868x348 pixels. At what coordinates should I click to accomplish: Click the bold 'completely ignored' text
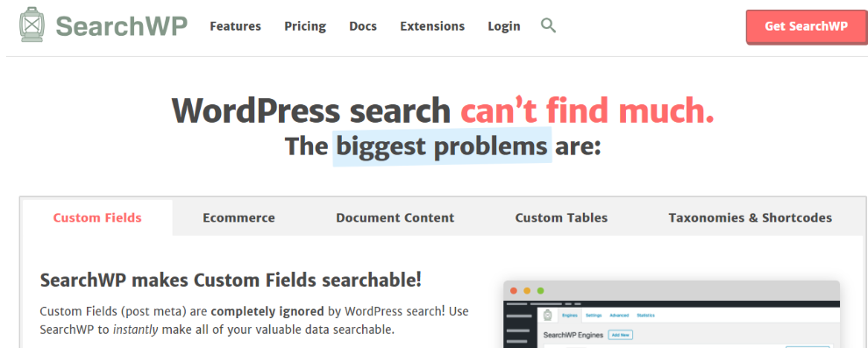click(267, 311)
